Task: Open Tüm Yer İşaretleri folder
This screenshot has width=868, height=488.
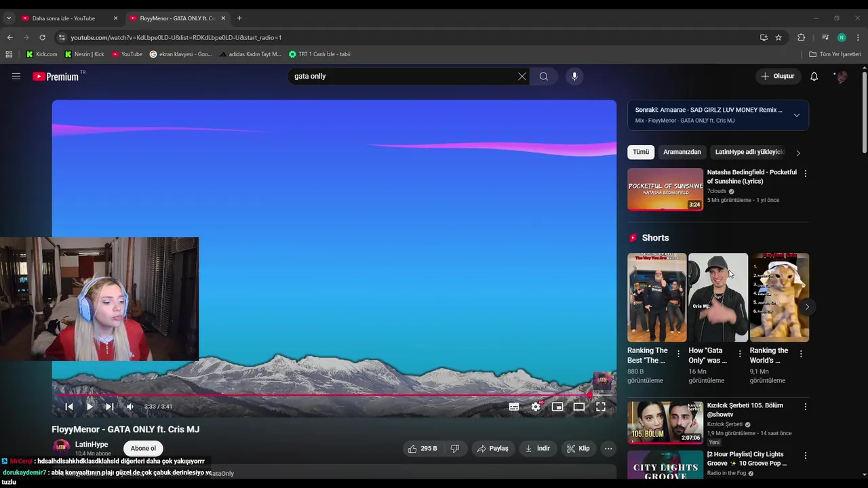Action: point(835,54)
